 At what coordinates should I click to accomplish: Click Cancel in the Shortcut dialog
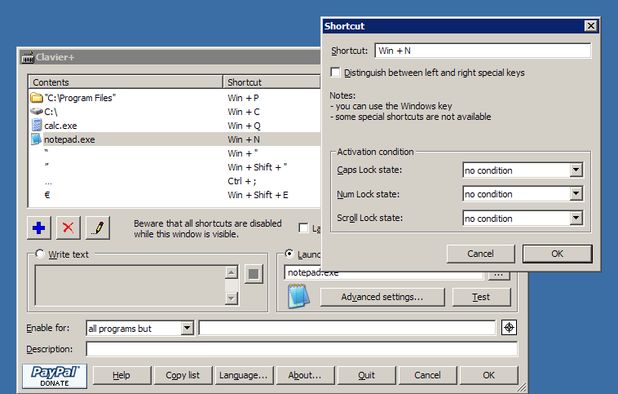coord(480,254)
